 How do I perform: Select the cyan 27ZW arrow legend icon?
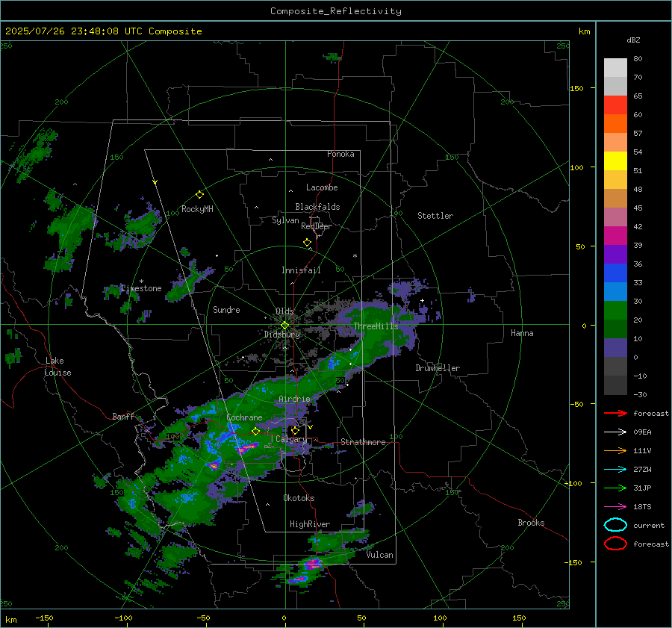tap(615, 470)
